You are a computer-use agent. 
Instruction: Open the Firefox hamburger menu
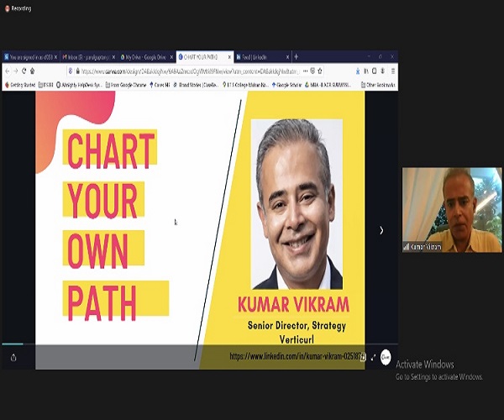pyautogui.click(x=393, y=71)
